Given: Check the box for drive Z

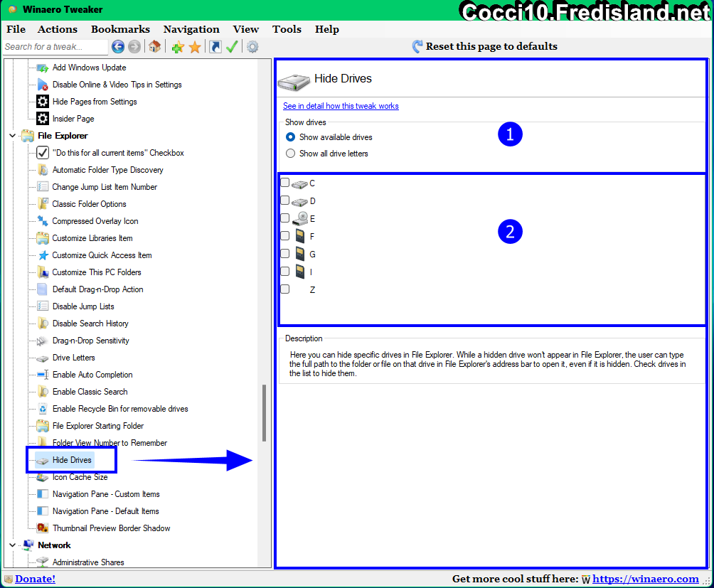Looking at the screenshot, I should 285,289.
